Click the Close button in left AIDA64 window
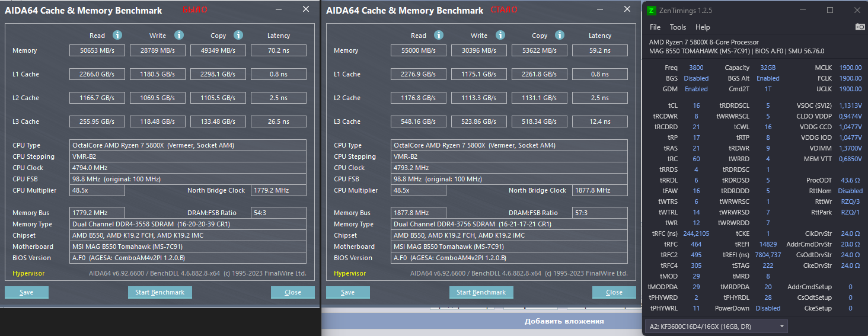 pyautogui.click(x=293, y=292)
